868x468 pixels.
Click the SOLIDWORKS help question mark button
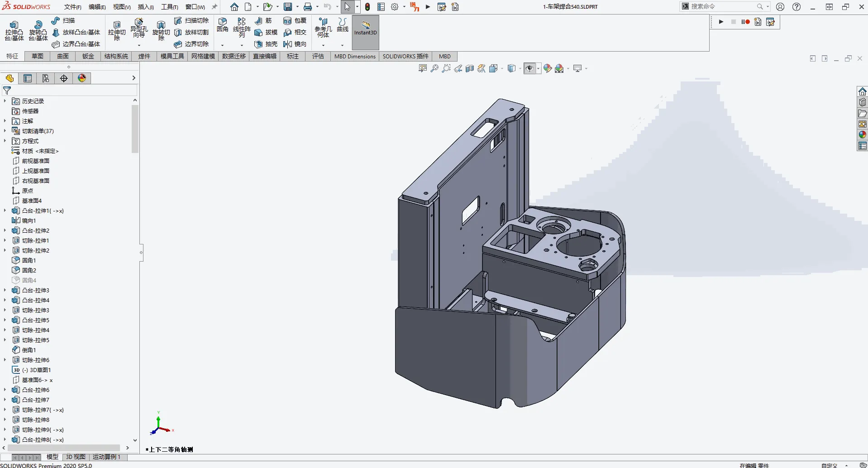click(796, 7)
